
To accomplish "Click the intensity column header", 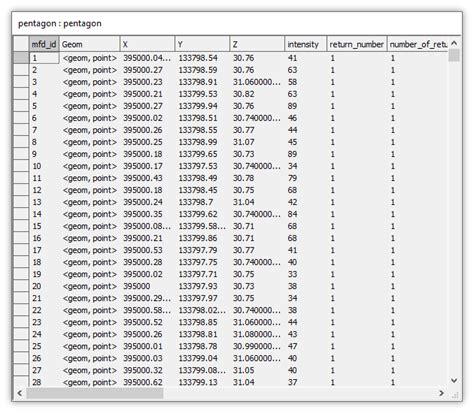I will (x=306, y=44).
